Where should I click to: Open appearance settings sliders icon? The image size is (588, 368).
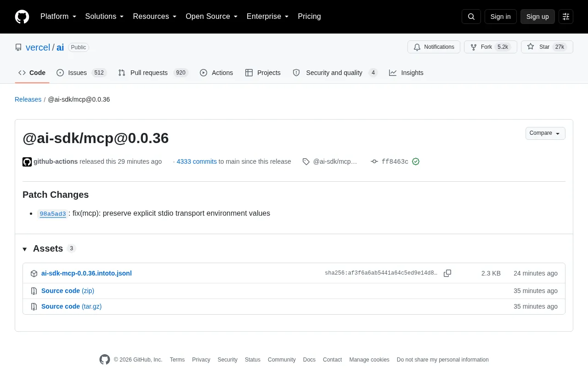[x=566, y=17]
